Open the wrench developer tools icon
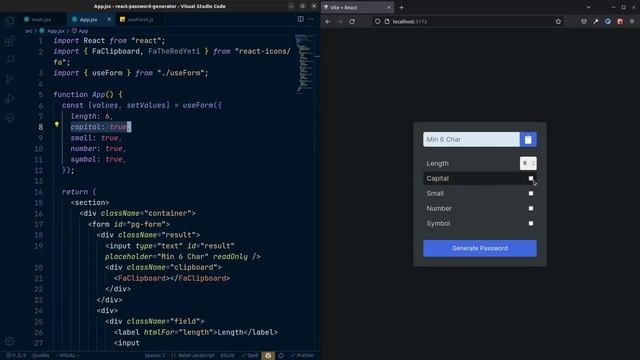The height and width of the screenshot is (360, 640). tap(596, 21)
